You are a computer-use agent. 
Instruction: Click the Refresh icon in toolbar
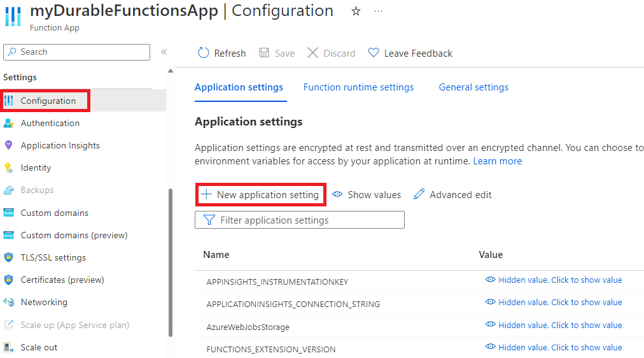pos(204,53)
